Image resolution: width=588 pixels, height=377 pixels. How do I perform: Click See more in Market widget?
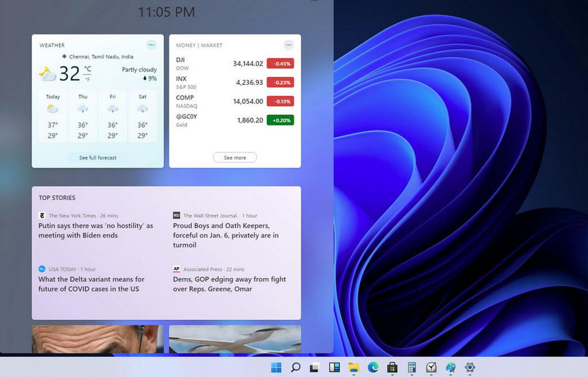235,158
